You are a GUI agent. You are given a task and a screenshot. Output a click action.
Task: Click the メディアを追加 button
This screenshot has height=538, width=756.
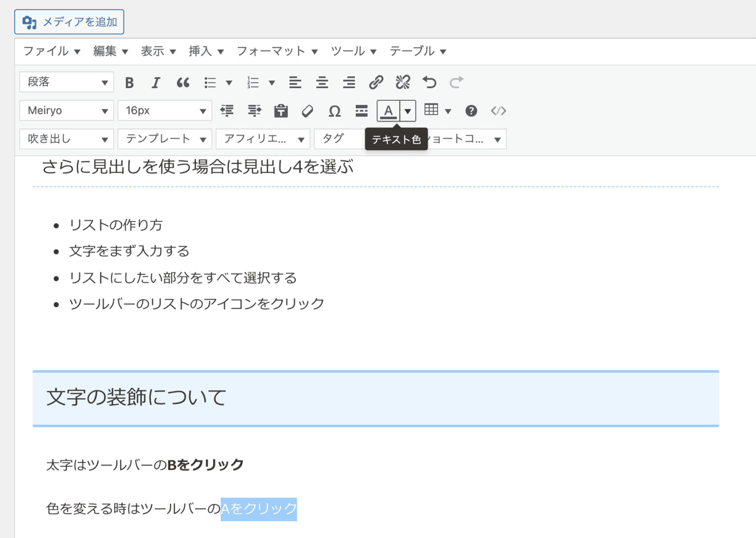click(69, 22)
